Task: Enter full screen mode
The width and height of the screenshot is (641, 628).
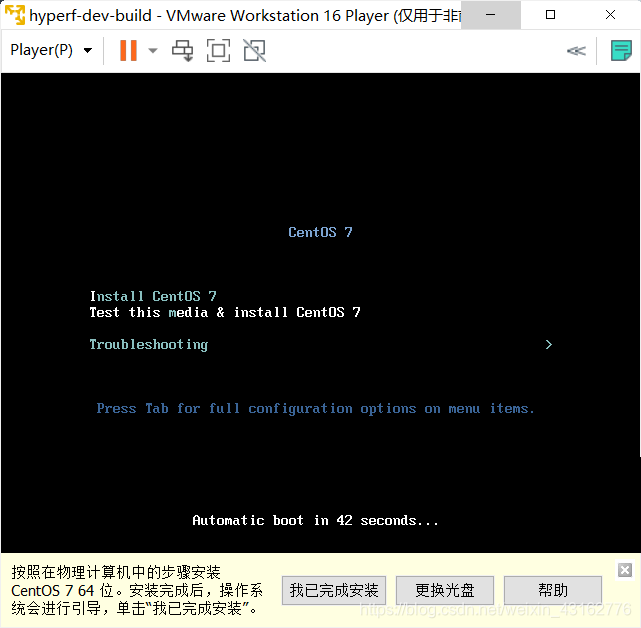Action: 218,50
